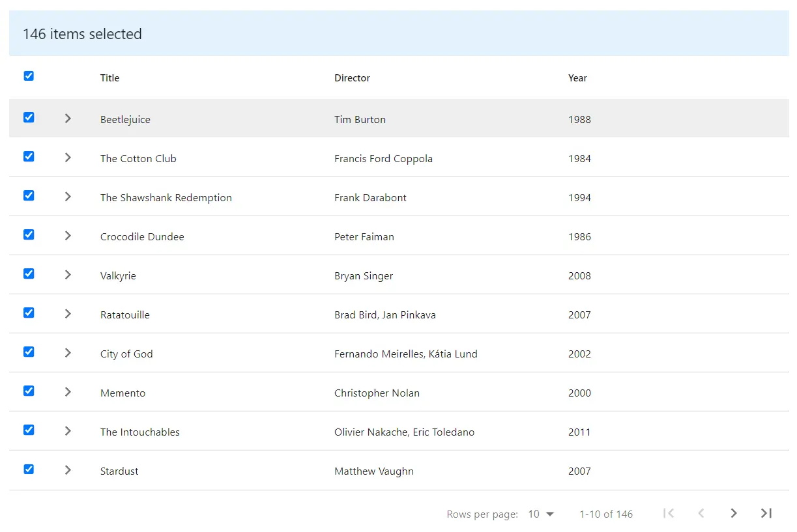The width and height of the screenshot is (797, 532).
Task: Click the Stardust title cell
Action: click(x=119, y=471)
